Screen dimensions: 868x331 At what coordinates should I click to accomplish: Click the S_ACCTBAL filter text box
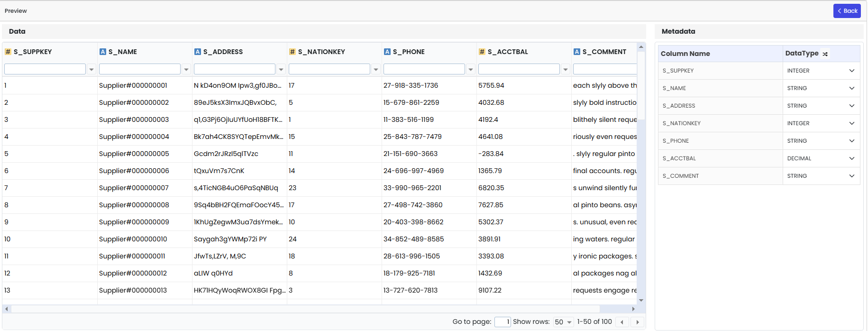coord(519,69)
